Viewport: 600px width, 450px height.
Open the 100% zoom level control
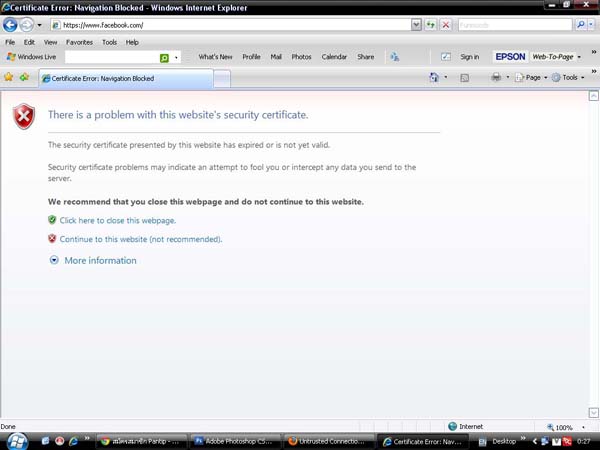tap(566, 427)
